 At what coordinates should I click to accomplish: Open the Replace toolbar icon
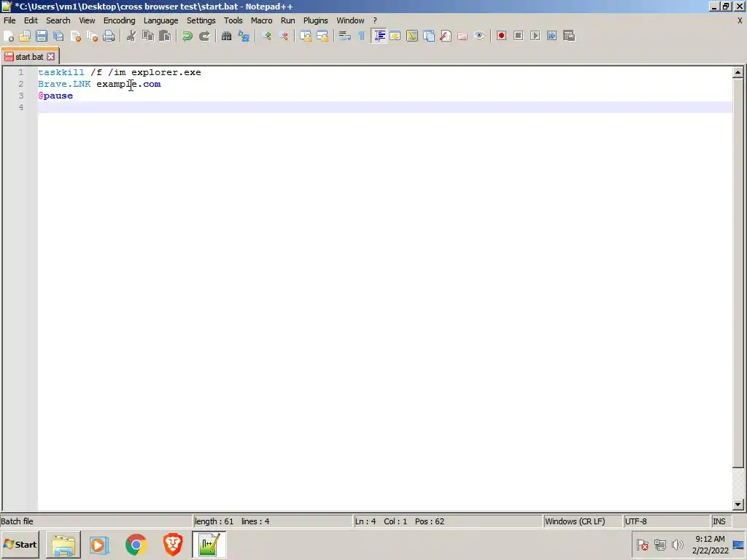pyautogui.click(x=244, y=36)
